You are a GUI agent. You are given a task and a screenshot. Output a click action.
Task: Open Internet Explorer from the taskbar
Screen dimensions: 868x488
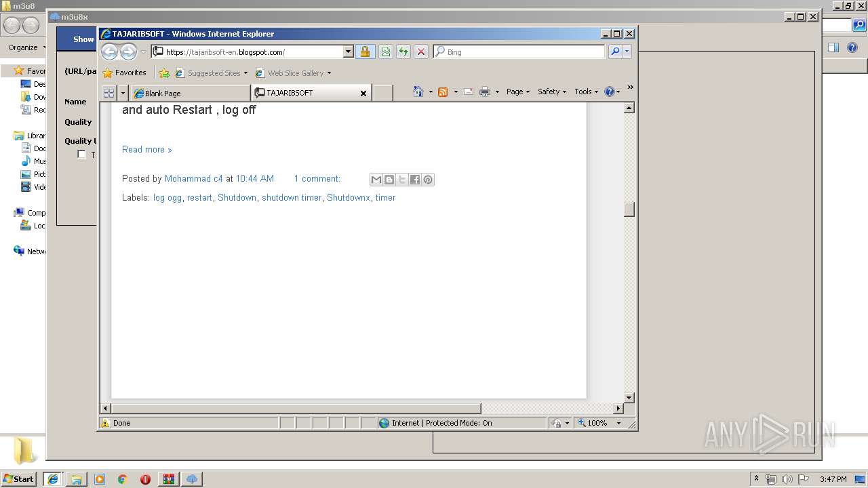pyautogui.click(x=53, y=479)
